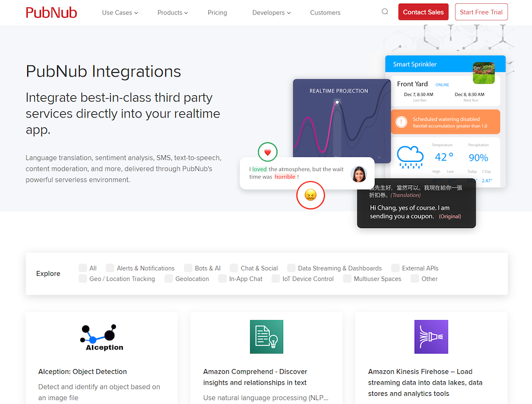
Task: Open the Developers dropdown menu
Action: pyautogui.click(x=271, y=13)
